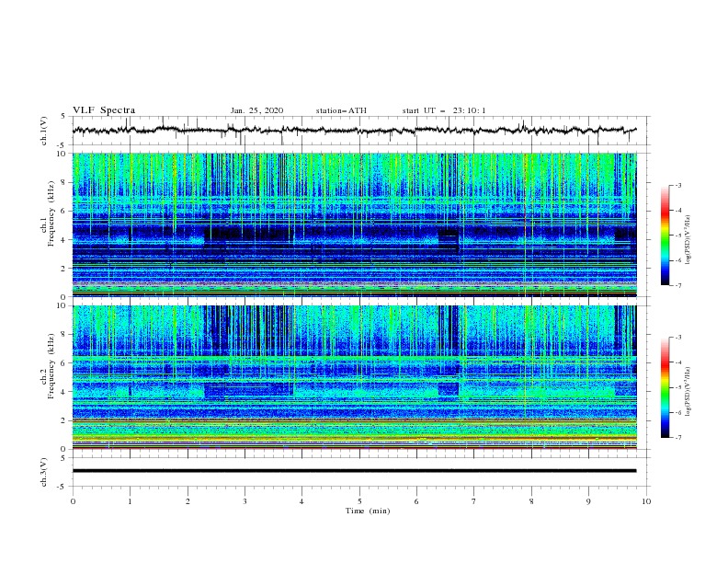
Task: Click the "station=ATH" header text
Action: tap(341, 110)
